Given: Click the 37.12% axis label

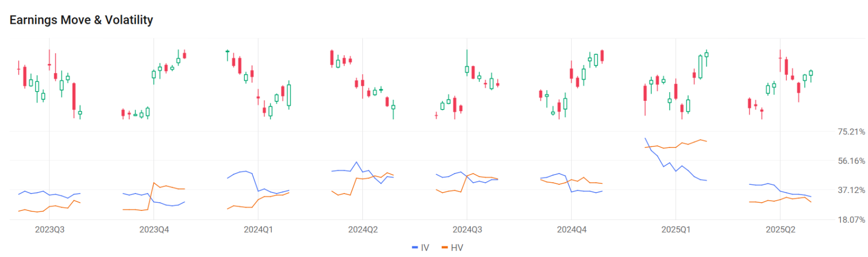Looking at the screenshot, I should point(851,190).
